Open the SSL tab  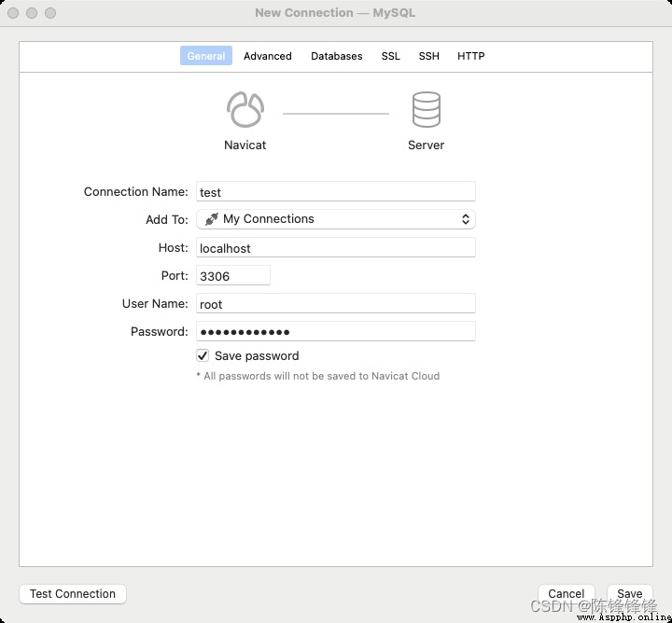click(x=390, y=56)
